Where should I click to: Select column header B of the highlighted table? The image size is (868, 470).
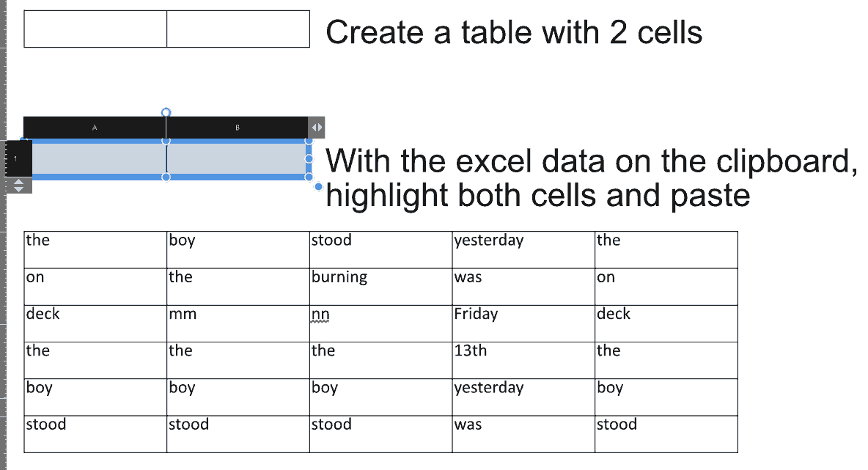tap(238, 128)
